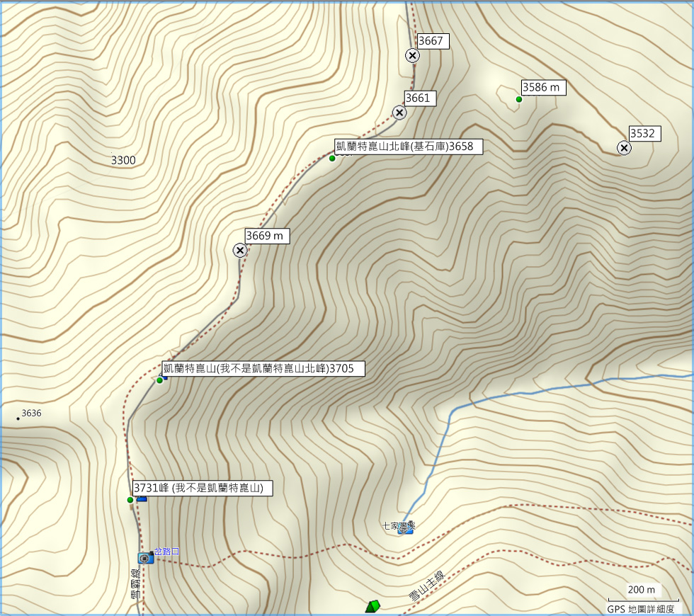Click the blue 岔路口 text label
The height and width of the screenshot is (616, 694).
pyautogui.click(x=167, y=550)
